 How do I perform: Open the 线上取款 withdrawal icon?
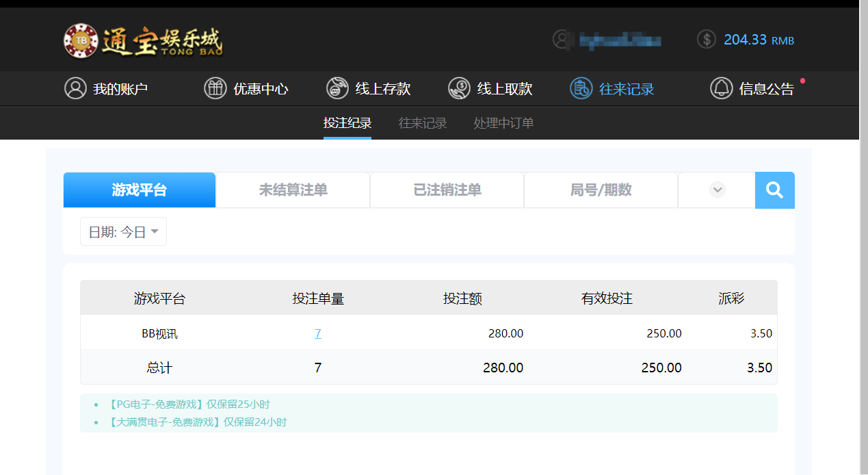(458, 88)
